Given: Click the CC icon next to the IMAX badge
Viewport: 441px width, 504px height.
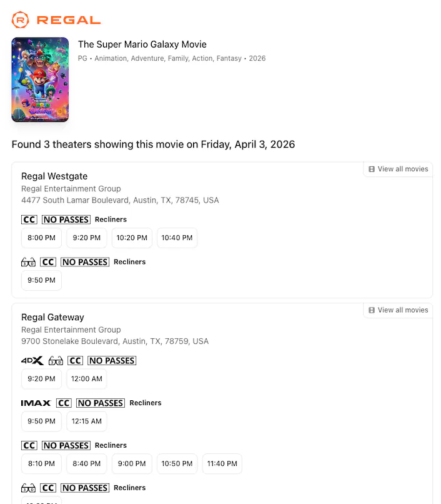Looking at the screenshot, I should 63,403.
